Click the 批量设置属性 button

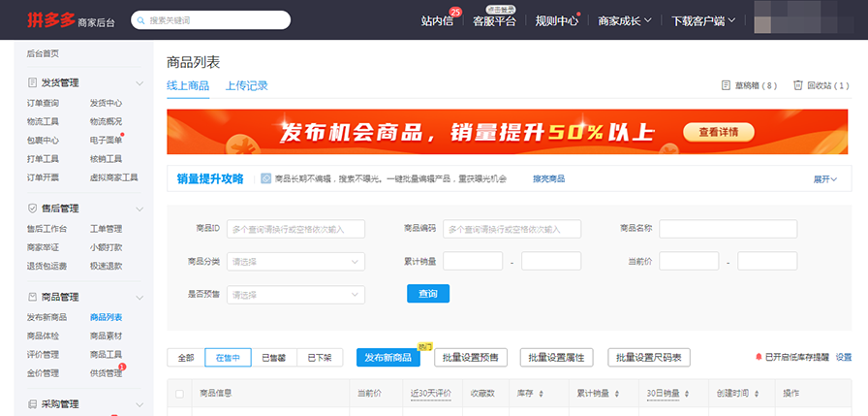[557, 358]
